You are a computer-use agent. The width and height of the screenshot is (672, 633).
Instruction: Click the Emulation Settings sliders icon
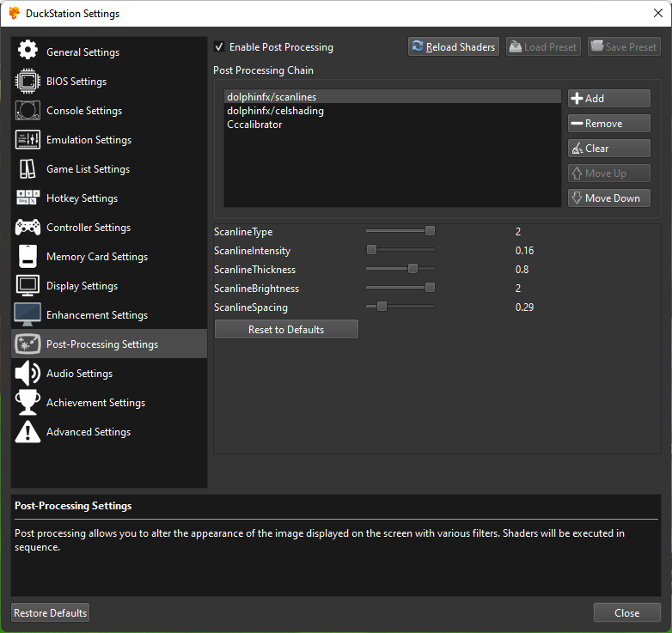point(27,140)
